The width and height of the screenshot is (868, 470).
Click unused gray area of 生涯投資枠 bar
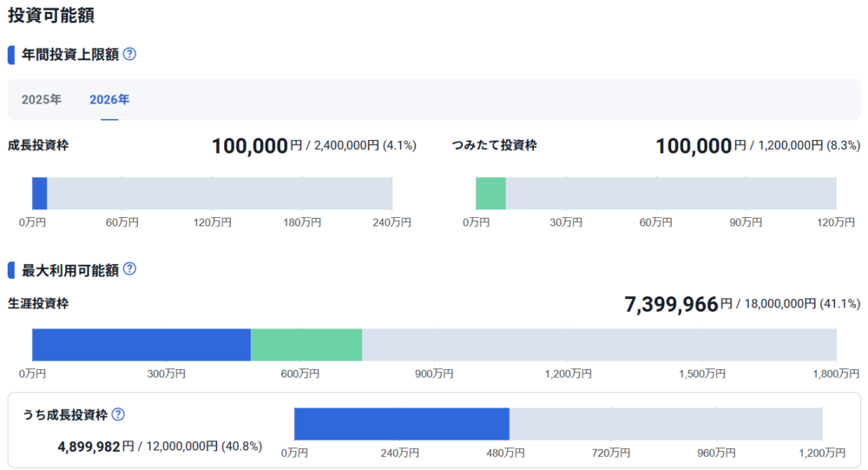(599, 345)
